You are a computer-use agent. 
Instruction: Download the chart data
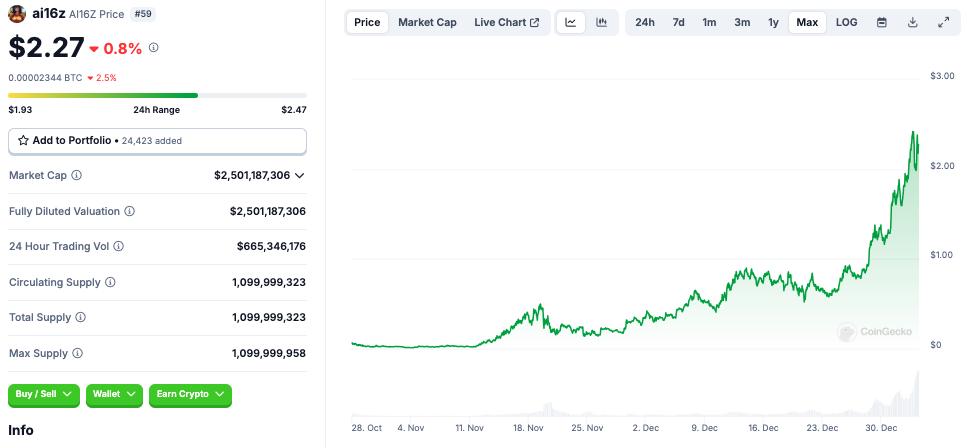pos(913,22)
